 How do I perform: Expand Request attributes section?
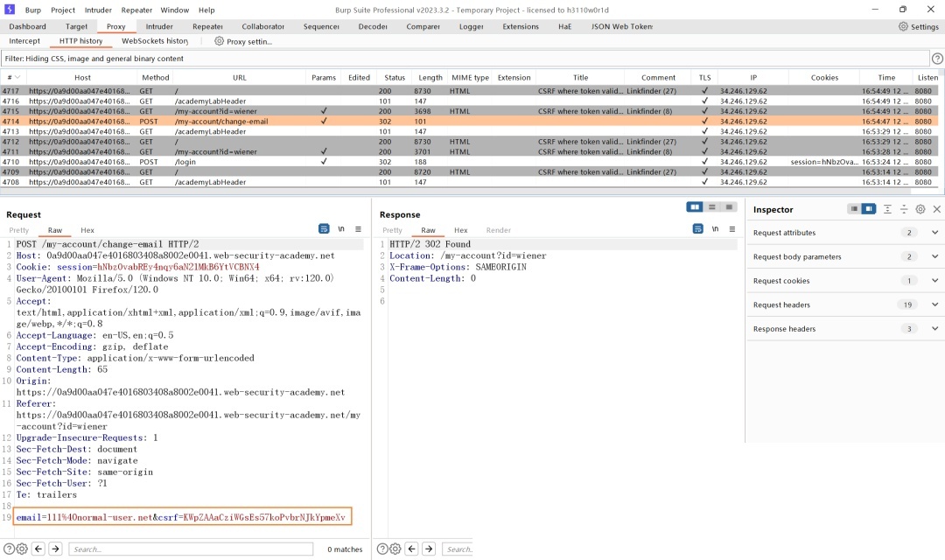[934, 232]
